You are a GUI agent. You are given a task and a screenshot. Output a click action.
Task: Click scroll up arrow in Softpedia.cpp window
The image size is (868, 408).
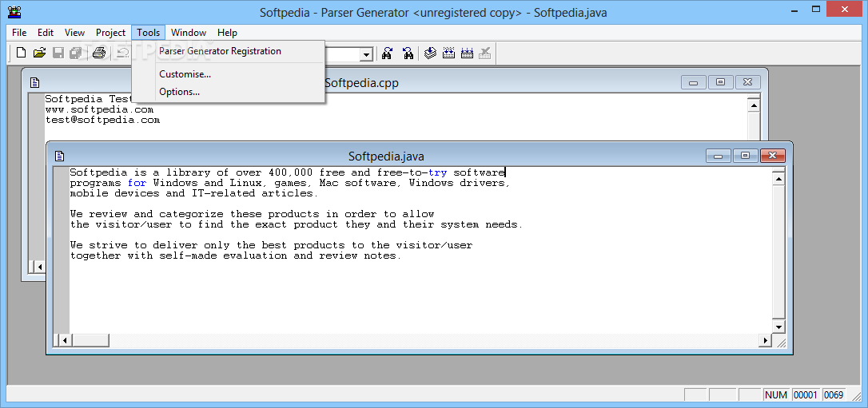(754, 105)
